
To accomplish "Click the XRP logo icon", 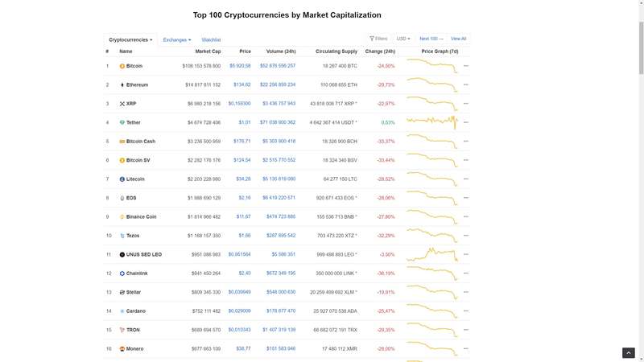I will [x=122, y=104].
